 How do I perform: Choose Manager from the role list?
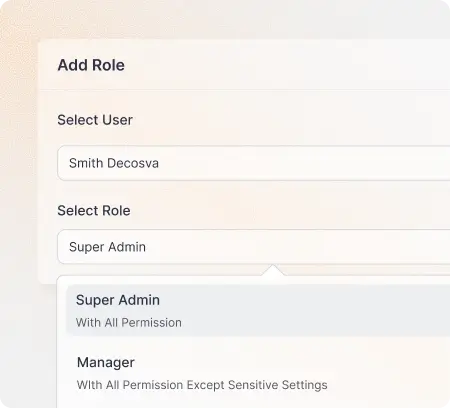258,373
